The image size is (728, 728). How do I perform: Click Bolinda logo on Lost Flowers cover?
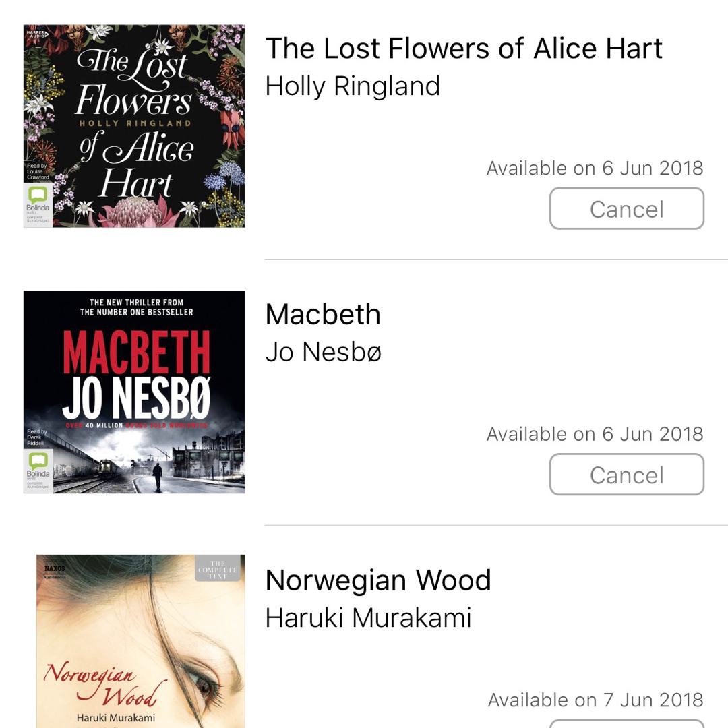point(38,205)
